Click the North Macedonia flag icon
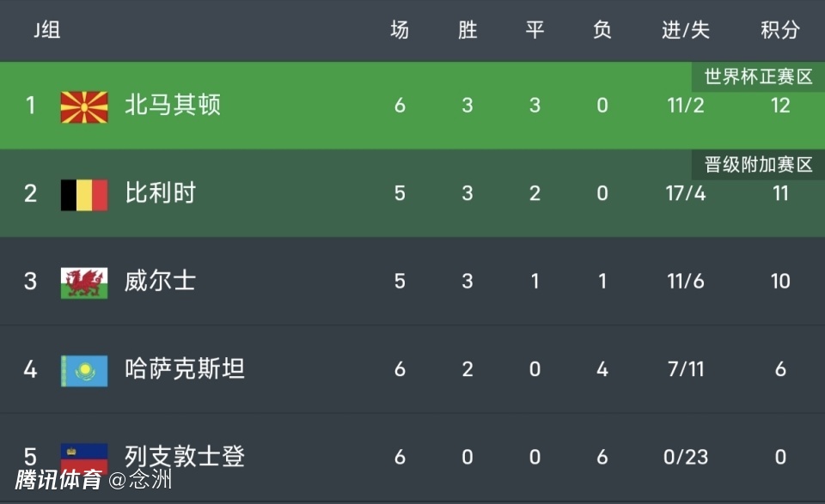The image size is (825, 504). point(84,106)
